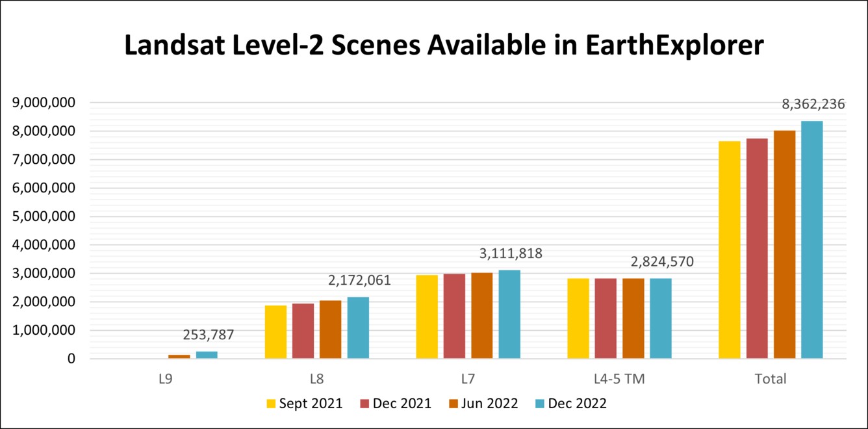Click the 0 y-axis value
This screenshot has height=429, width=868.
tap(71, 359)
